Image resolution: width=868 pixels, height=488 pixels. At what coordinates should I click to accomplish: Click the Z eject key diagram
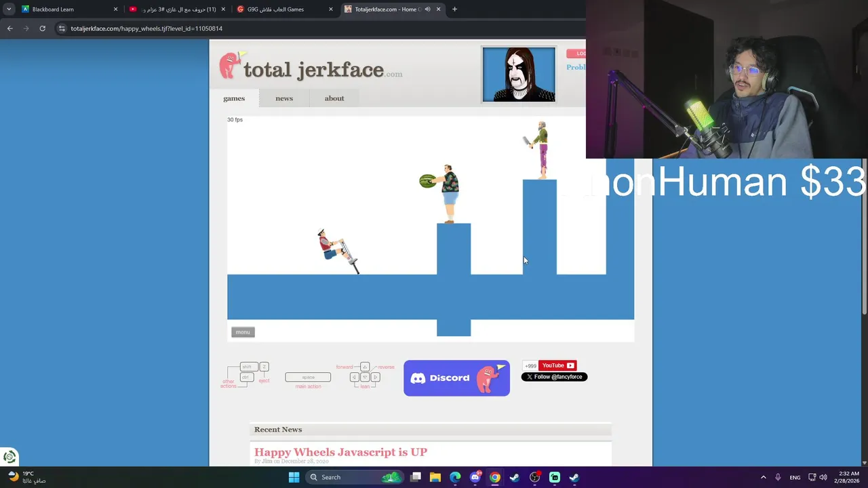tap(264, 367)
